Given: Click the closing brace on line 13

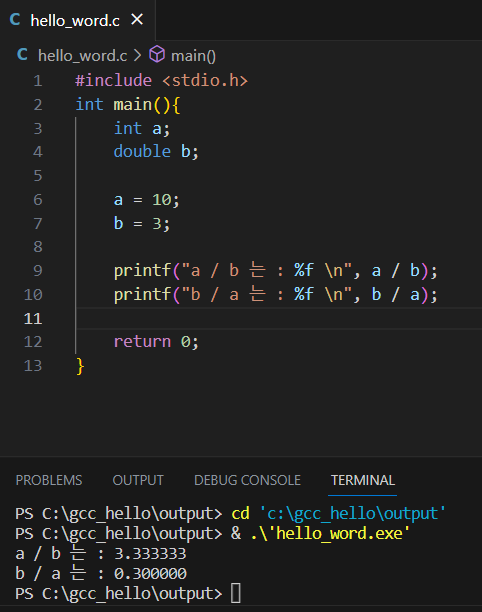Looking at the screenshot, I should (80, 366).
